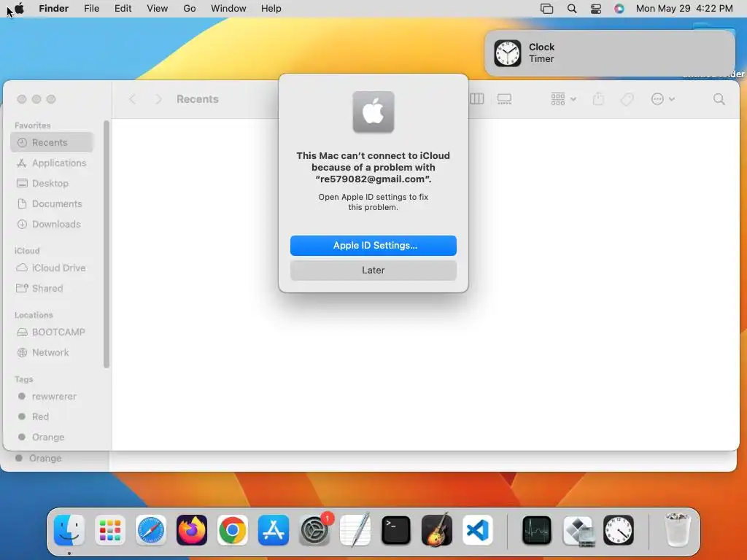This screenshot has width=747, height=560.
Task: Select Documents in Finder sidebar
Action: pyautogui.click(x=52, y=204)
